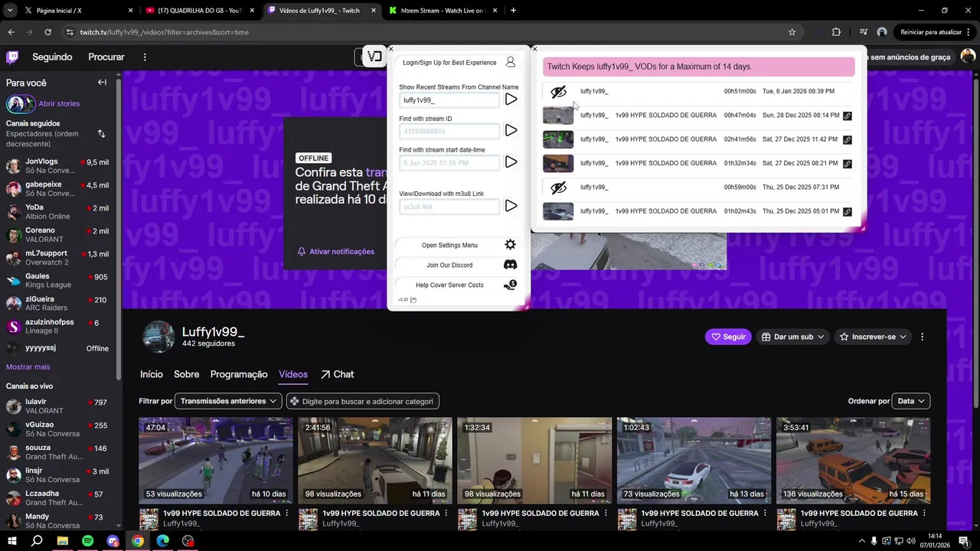Close the VOD results list panel
Viewport: 980px width, 551px height.
pos(534,49)
